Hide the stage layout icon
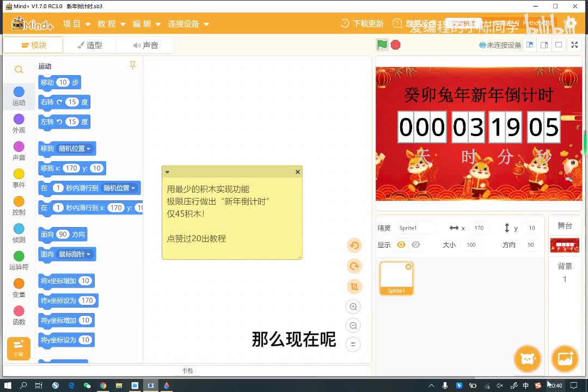 pyautogui.click(x=559, y=45)
